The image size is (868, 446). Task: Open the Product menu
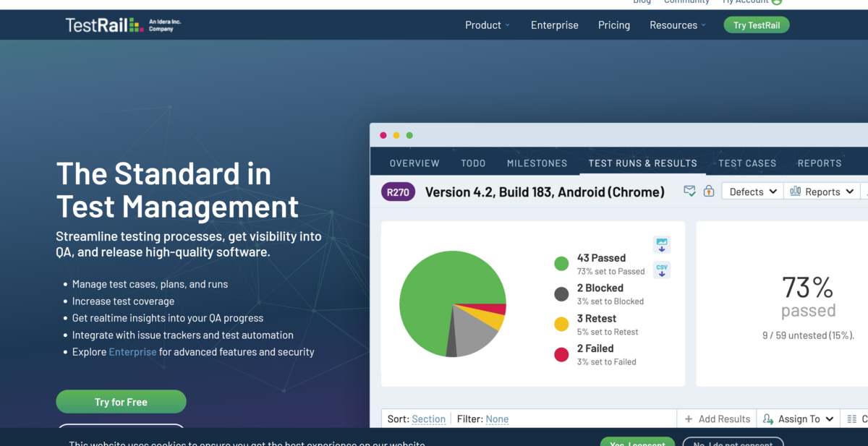point(488,25)
